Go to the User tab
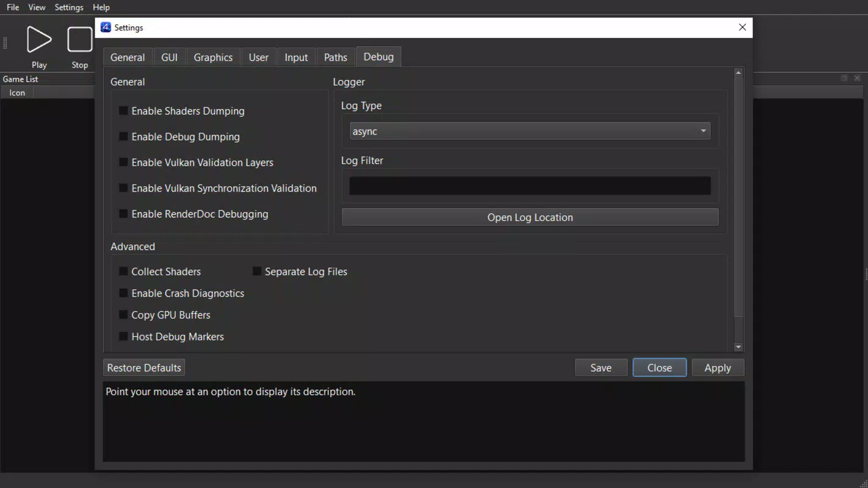868x488 pixels. tap(259, 57)
